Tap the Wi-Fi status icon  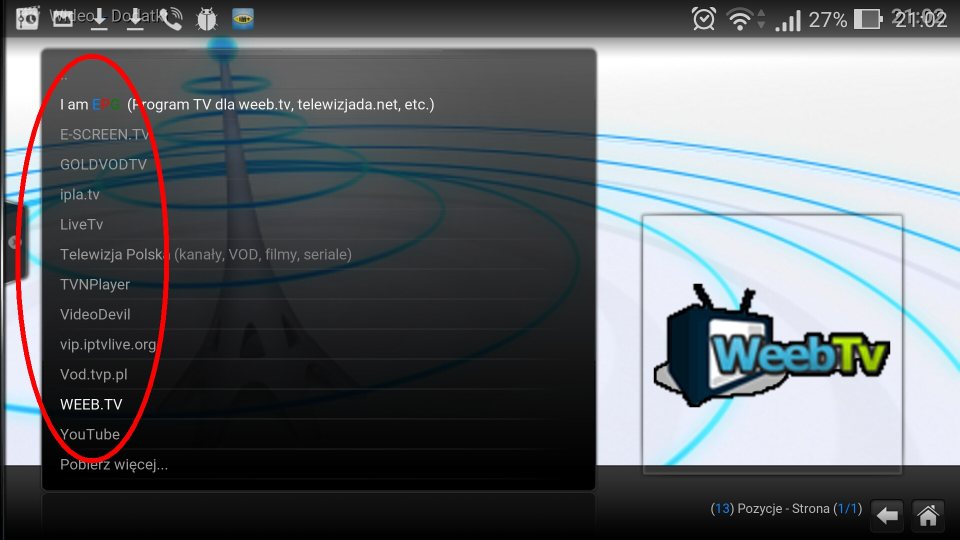[x=741, y=19]
